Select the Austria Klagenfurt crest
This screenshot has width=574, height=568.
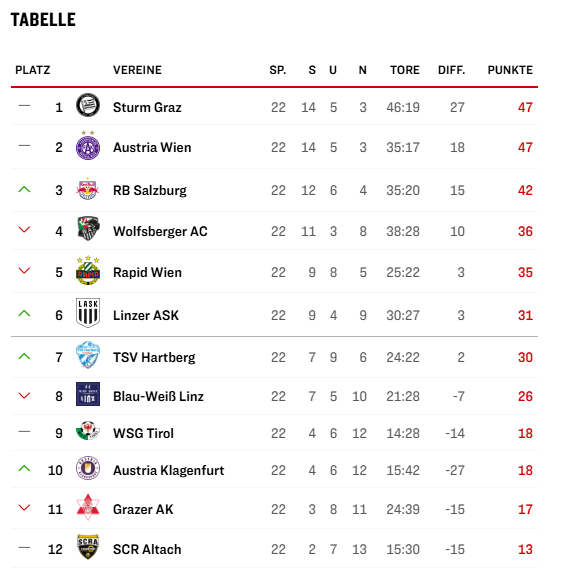[88, 468]
